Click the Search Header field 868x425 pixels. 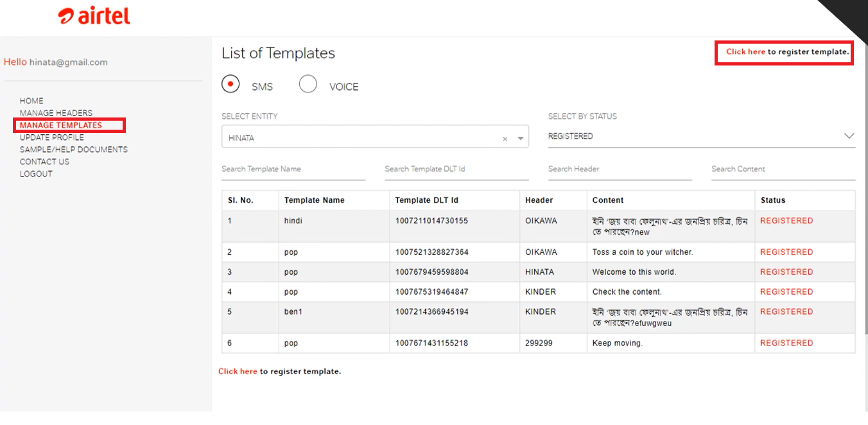pyautogui.click(x=620, y=169)
